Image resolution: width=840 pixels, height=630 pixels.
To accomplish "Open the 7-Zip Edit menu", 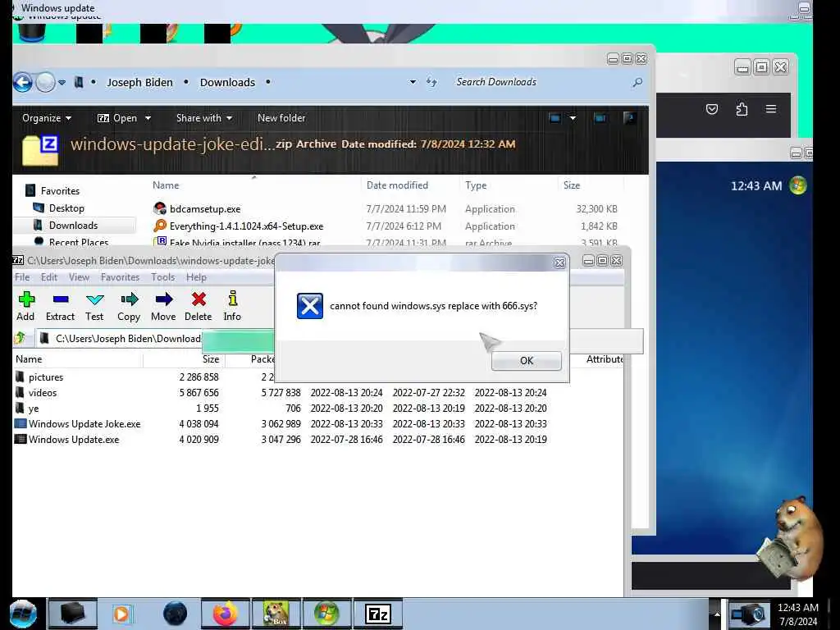I will 48,277.
